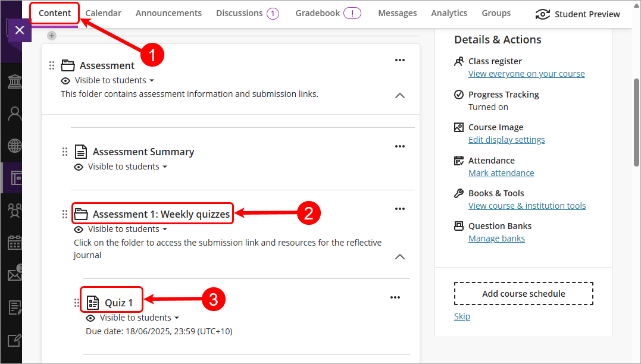Click the Skip link
This screenshot has height=364, width=641.
coord(462,316)
